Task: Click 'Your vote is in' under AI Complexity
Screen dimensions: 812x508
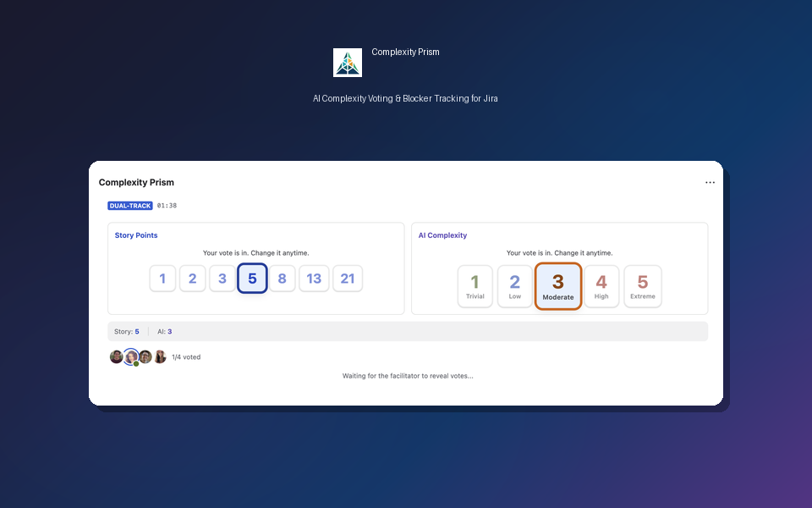Action: click(x=559, y=253)
